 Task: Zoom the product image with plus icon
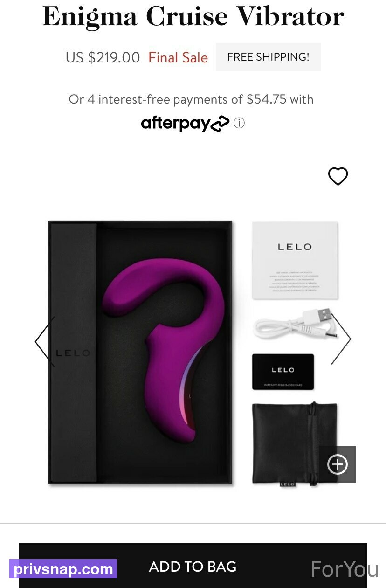click(x=338, y=464)
